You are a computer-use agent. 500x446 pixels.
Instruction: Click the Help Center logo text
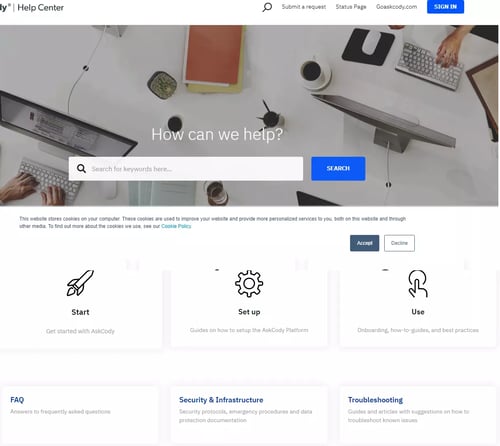(x=40, y=8)
